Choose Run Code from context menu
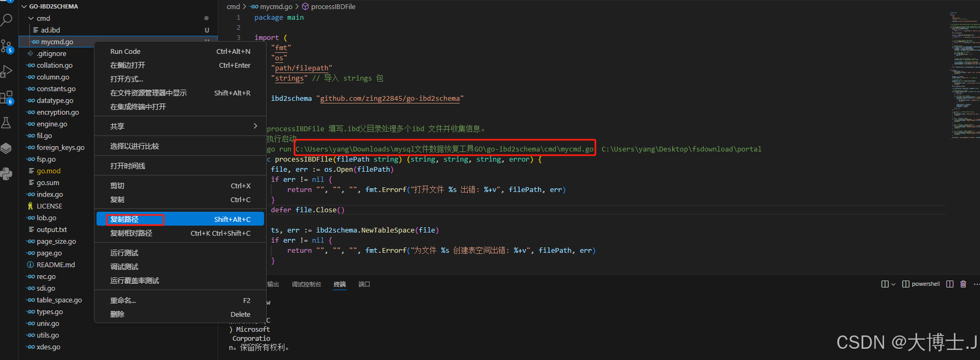Viewport: 980px width, 360px height. click(180, 51)
